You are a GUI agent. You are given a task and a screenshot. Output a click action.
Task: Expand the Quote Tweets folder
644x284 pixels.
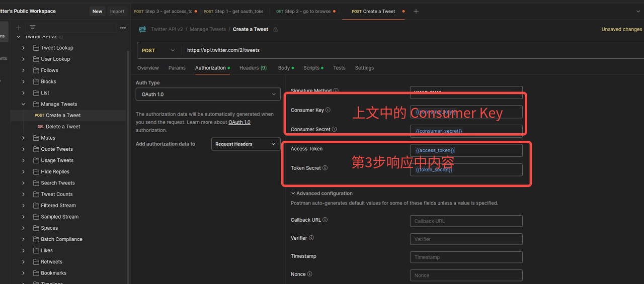(x=23, y=149)
